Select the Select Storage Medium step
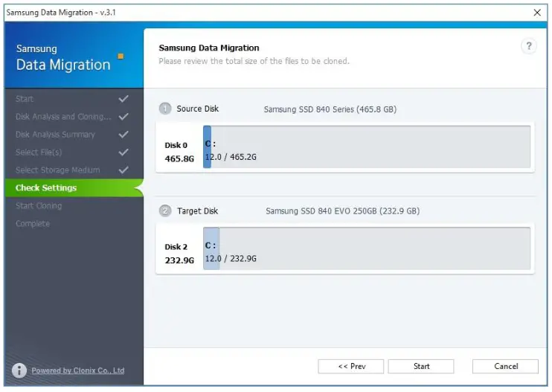 tap(74, 170)
